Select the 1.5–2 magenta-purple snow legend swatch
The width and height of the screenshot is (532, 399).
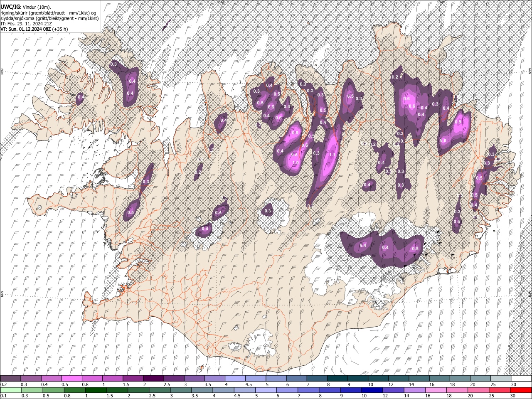[133, 378]
